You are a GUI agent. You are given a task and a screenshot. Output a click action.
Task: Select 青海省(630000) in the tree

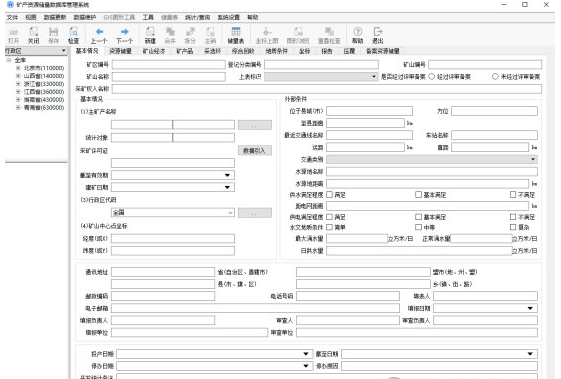(x=44, y=107)
